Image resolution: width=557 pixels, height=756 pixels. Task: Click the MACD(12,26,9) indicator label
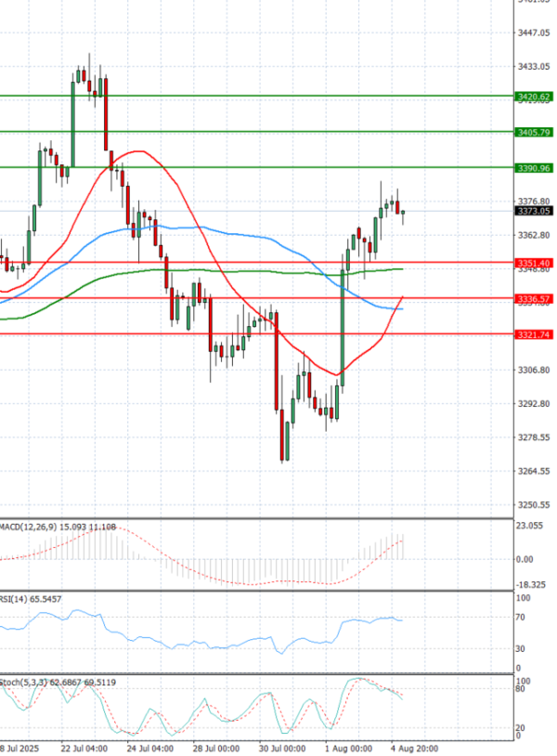tap(58, 528)
